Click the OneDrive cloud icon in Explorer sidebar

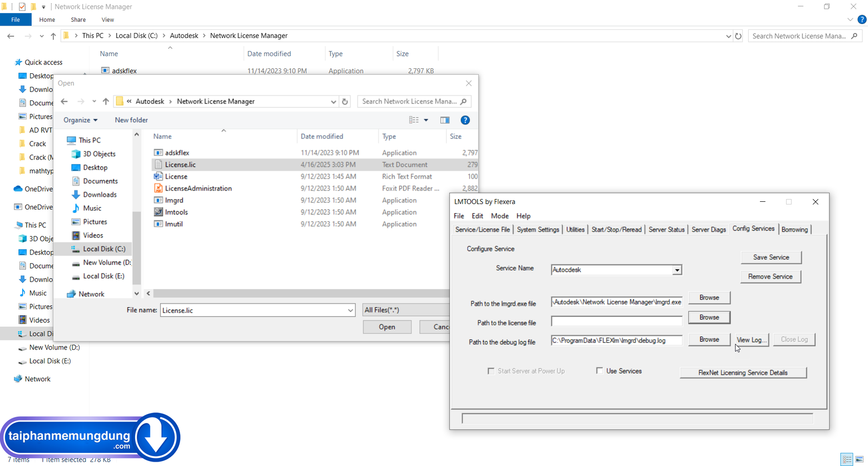tap(18, 189)
